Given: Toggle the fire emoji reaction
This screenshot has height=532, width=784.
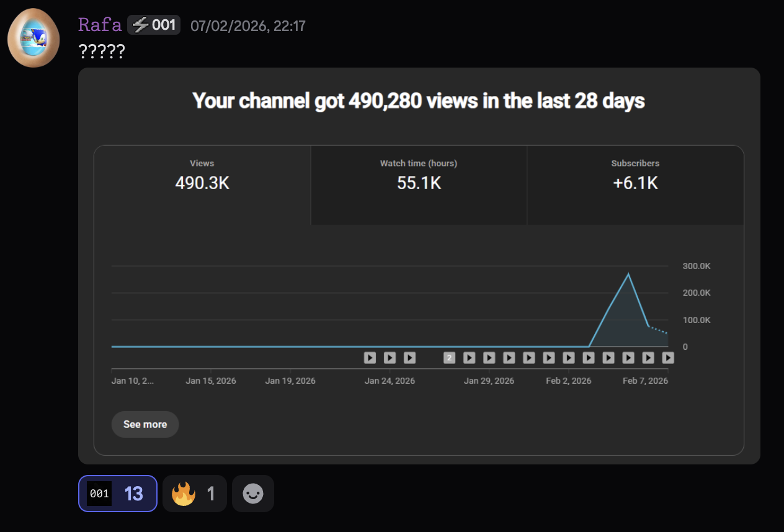Looking at the screenshot, I should point(194,494).
